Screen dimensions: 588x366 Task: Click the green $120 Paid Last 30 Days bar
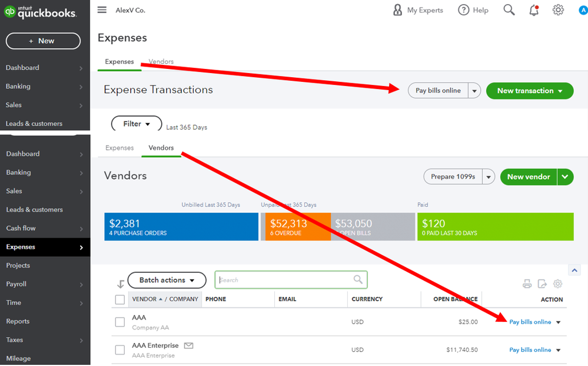[x=496, y=227]
